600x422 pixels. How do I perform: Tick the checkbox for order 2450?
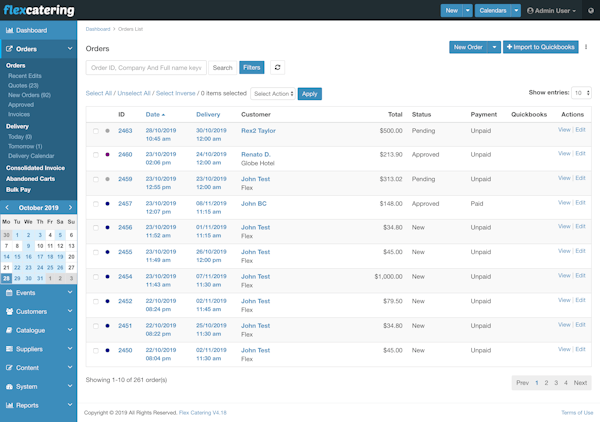coord(96,350)
